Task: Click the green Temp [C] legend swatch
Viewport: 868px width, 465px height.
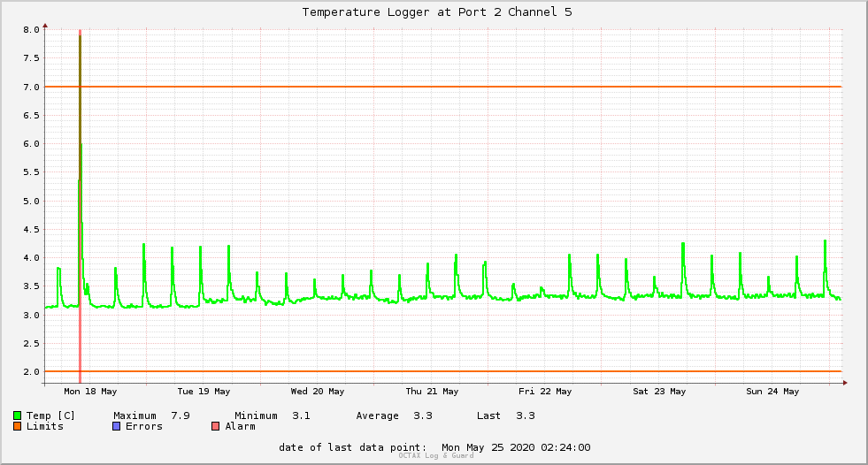Action: tap(17, 415)
